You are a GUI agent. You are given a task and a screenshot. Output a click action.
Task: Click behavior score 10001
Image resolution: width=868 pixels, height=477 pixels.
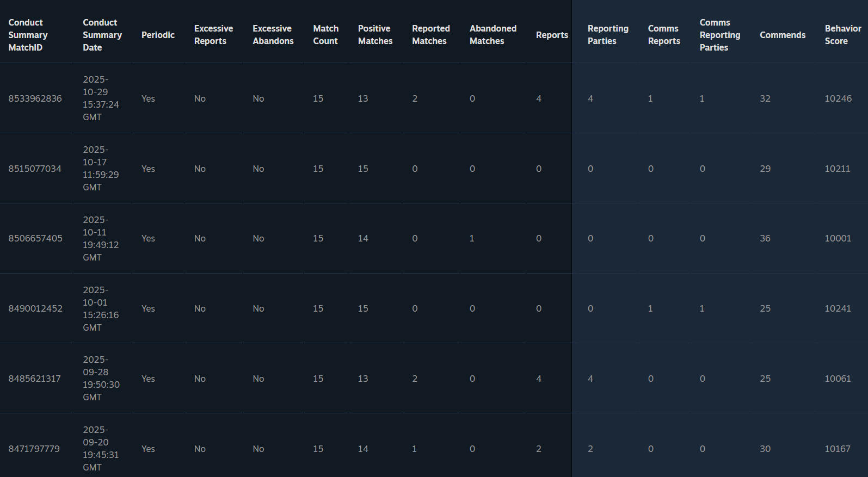838,238
